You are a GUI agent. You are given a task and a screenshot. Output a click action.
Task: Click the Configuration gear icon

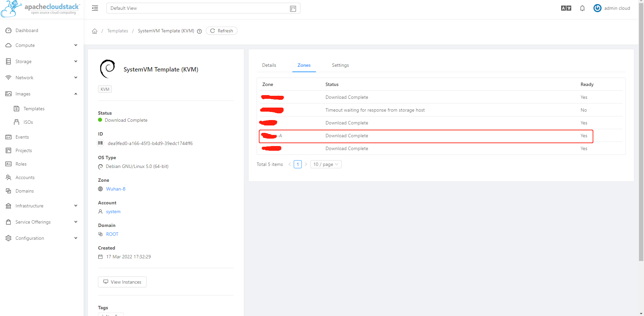(8, 238)
